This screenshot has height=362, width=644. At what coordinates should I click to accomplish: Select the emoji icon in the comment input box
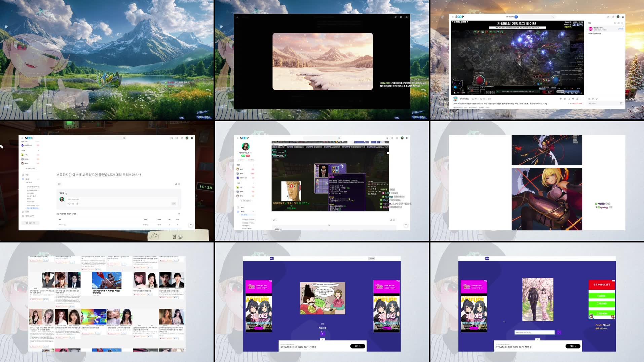point(69,203)
